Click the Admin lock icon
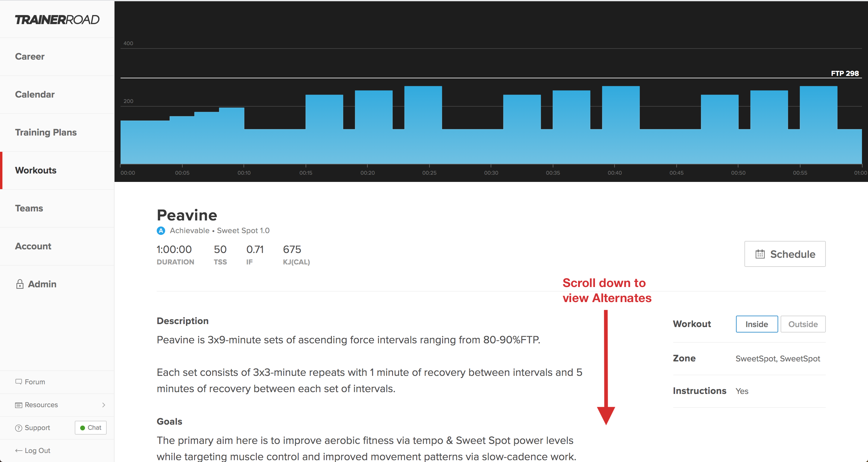This screenshot has width=868, height=462. click(20, 284)
